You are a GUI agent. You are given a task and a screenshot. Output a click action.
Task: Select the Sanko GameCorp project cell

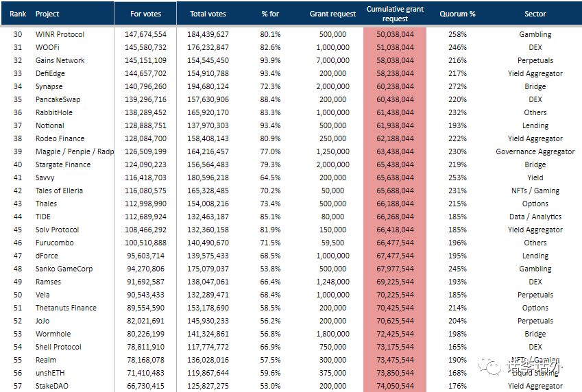[x=64, y=269]
